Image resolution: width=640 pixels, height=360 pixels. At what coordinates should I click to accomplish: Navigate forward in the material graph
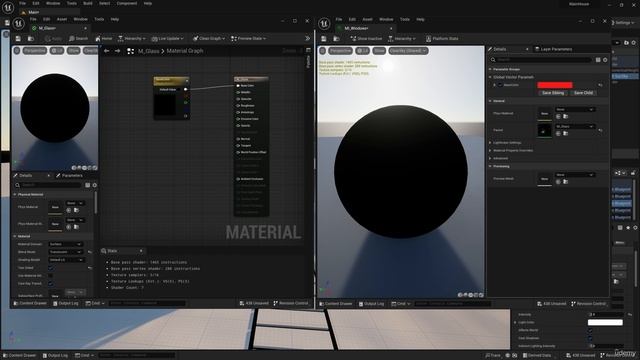pos(118,51)
